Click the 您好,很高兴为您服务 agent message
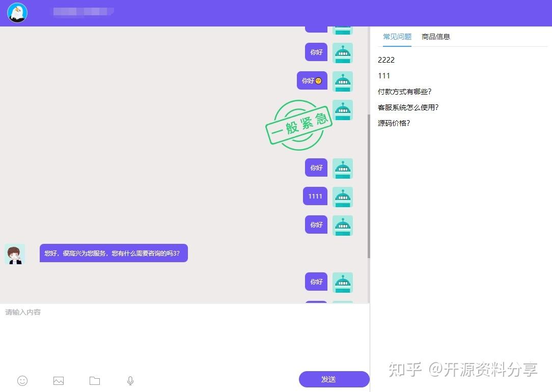The width and height of the screenshot is (552, 392). [114, 254]
